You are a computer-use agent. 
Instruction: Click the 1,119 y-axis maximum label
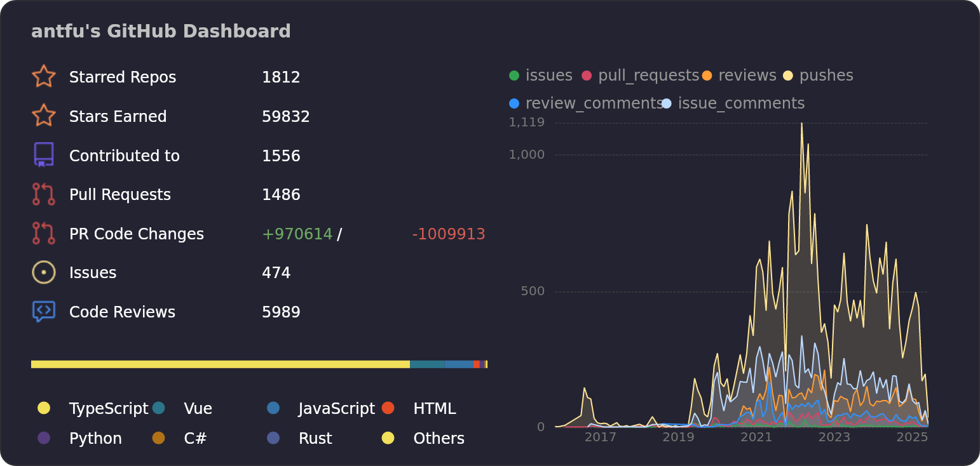click(527, 123)
